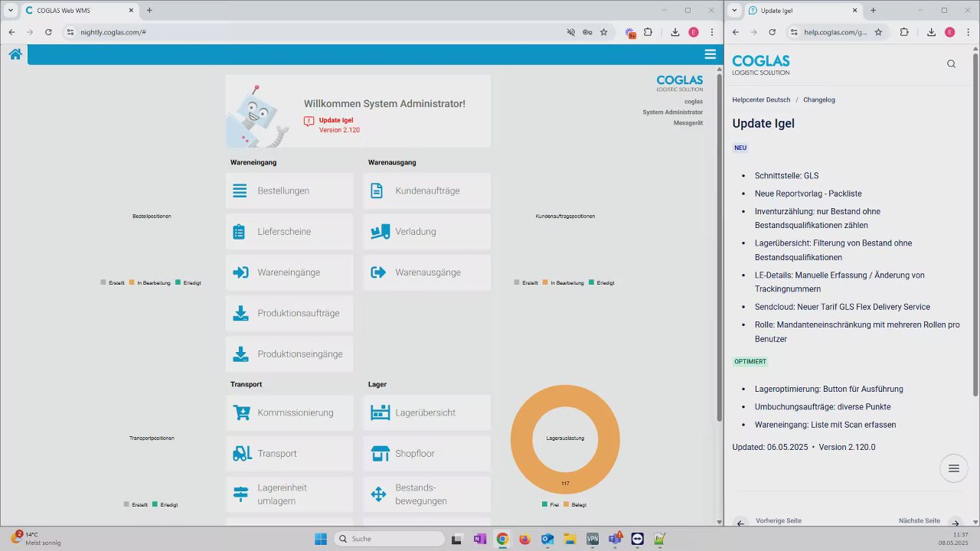This screenshot has width=980, height=551.
Task: Click the search icon in Helpcenter window
Action: pos(951,64)
